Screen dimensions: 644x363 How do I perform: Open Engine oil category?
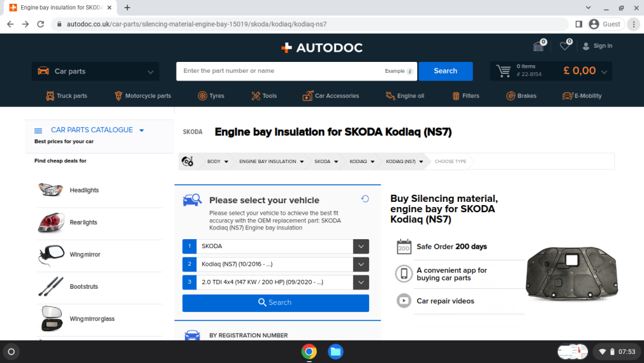(405, 96)
